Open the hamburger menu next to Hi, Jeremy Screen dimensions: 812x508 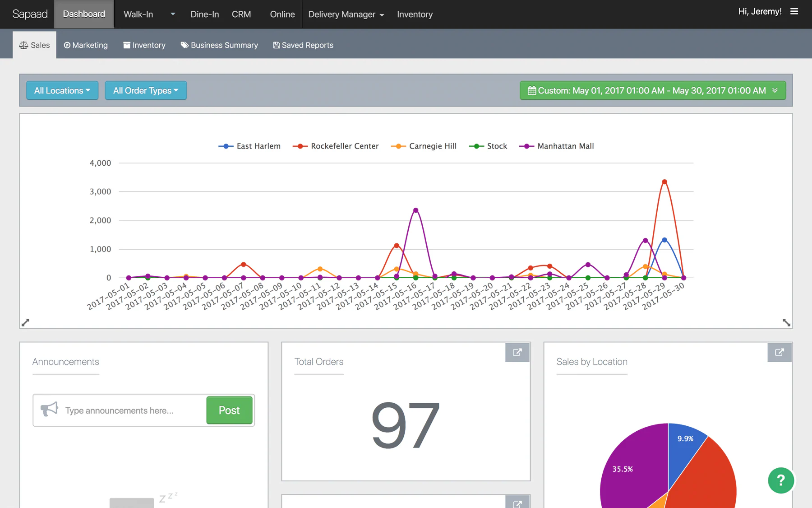point(794,12)
